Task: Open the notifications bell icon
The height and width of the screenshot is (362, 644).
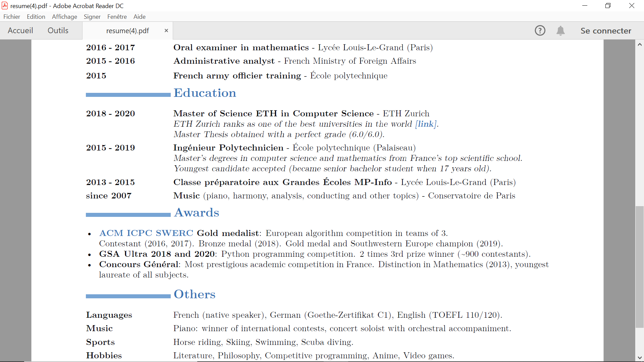Action: coord(560,31)
